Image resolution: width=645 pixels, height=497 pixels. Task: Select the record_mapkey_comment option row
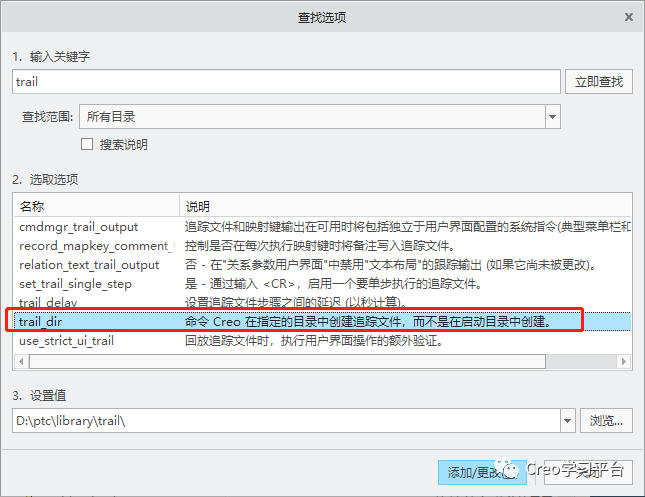322,246
